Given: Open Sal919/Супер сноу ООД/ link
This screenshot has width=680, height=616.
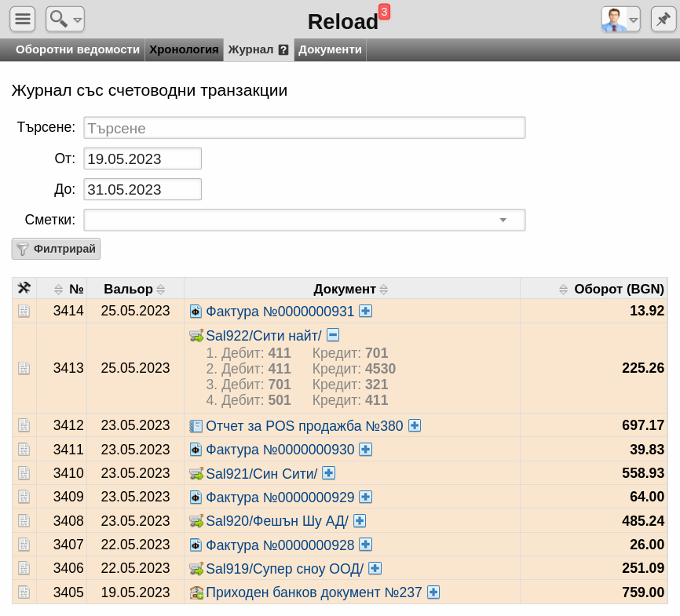Looking at the screenshot, I should tap(284, 569).
